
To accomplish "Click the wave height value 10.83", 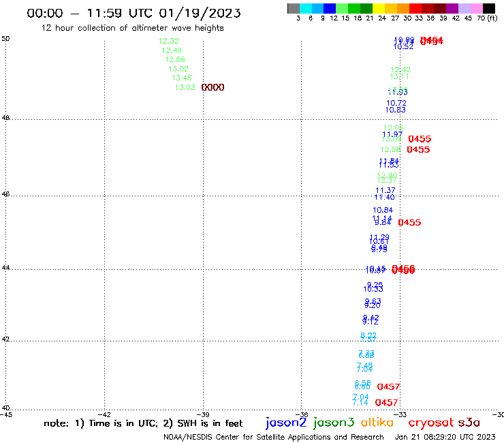I will point(396,110).
